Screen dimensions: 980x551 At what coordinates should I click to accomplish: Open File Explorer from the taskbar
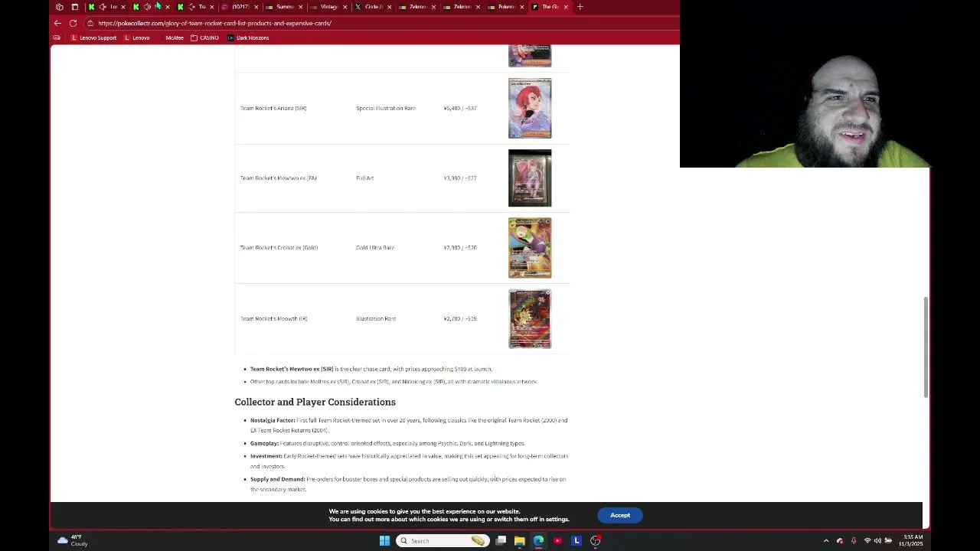click(x=520, y=541)
